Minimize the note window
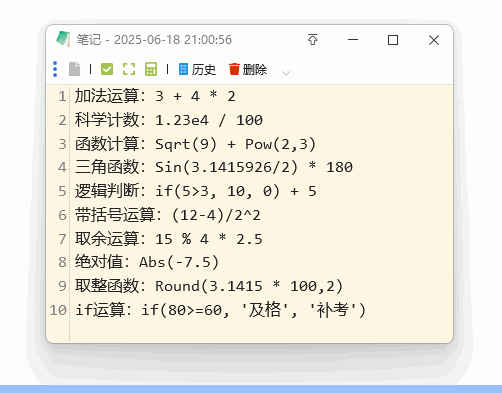 click(x=353, y=40)
